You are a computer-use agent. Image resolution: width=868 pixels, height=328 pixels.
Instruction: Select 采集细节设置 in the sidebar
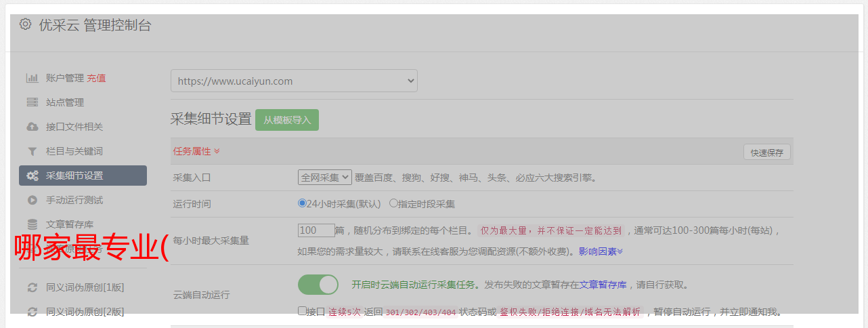click(x=83, y=176)
